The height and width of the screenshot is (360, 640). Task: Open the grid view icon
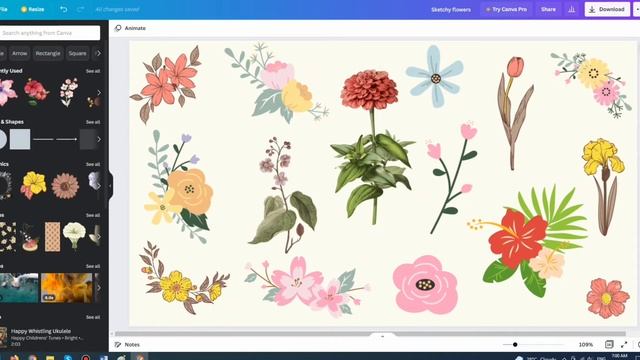pos(609,344)
